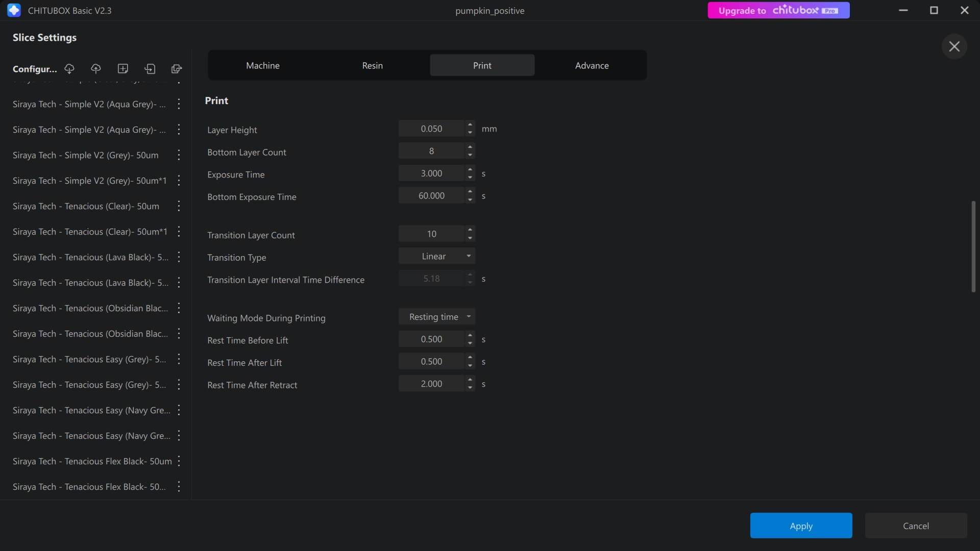Open options menu for Simple V2 (Grey)- 50um
Viewport: 980px width, 551px height.
tap(179, 155)
